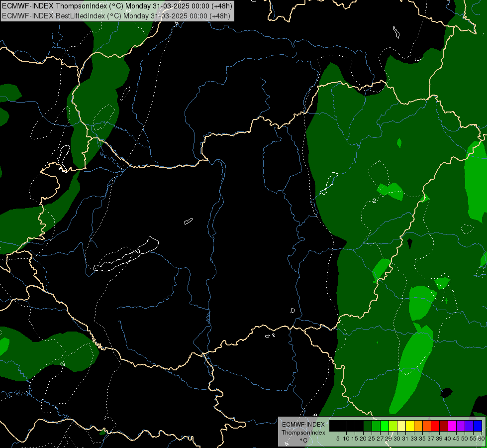This screenshot has height=448, width=487.
Task: Select the bright green 27–29 legend swatch
Action: [385, 426]
